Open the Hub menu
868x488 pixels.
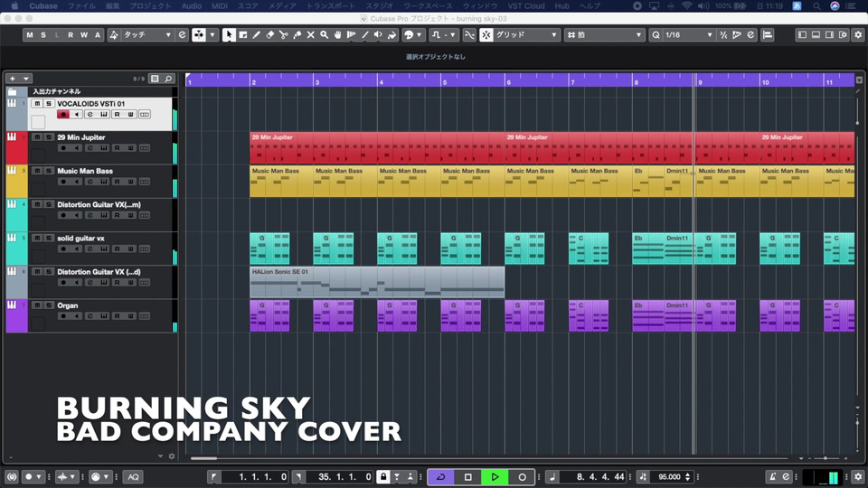tap(561, 6)
